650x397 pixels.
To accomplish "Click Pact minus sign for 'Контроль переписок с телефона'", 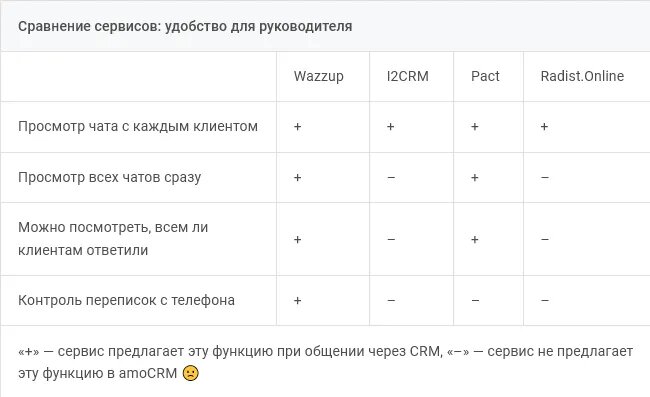I will coord(475,300).
